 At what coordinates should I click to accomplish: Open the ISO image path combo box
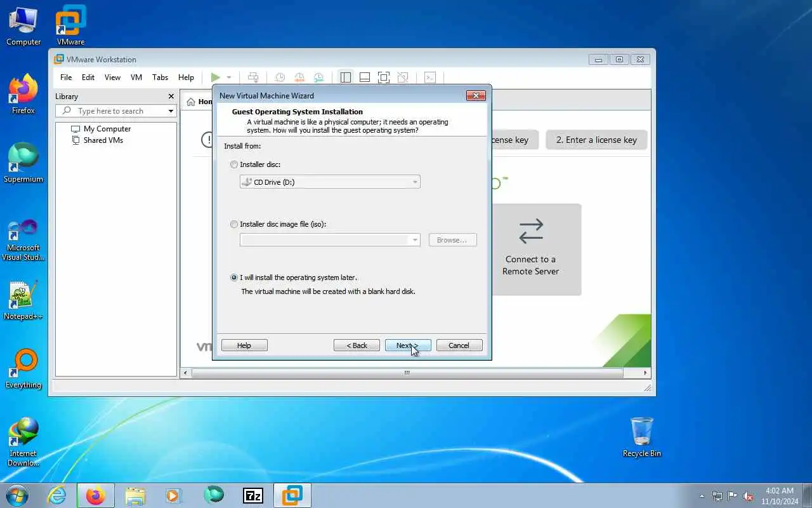330,240
